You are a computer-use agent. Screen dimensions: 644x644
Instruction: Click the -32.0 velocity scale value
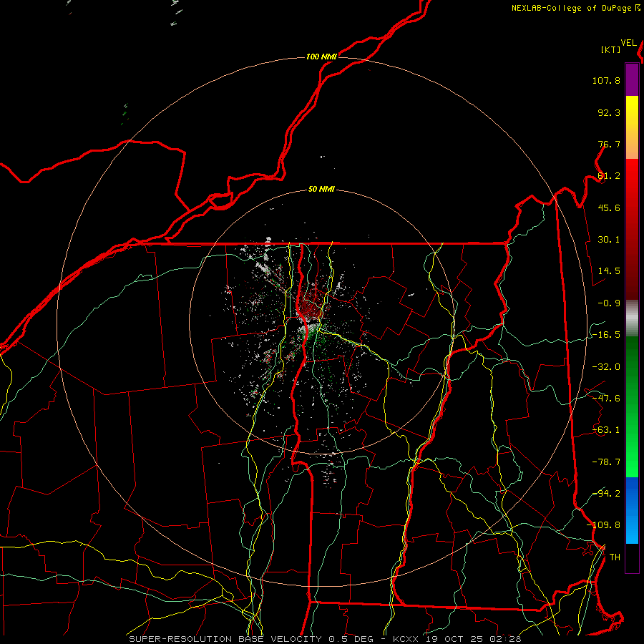pyautogui.click(x=606, y=367)
